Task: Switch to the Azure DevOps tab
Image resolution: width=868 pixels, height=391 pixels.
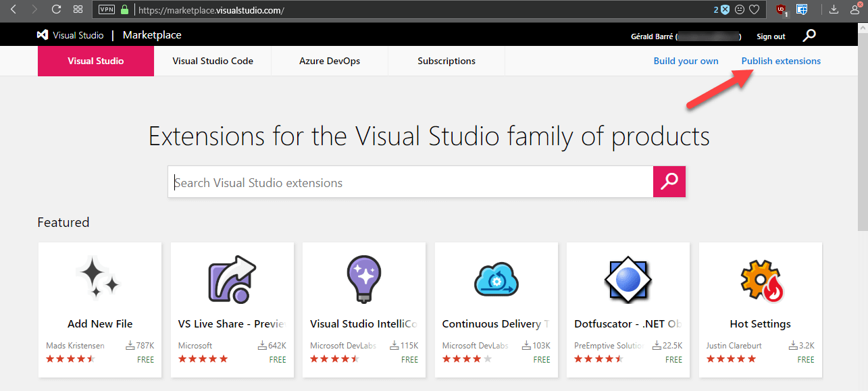Action: [330, 61]
